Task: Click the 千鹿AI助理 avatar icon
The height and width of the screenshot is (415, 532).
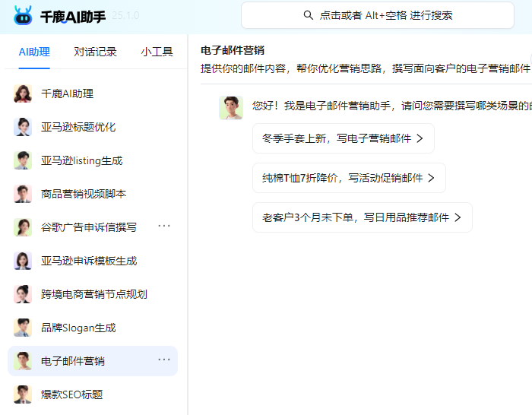Action: pos(23,93)
